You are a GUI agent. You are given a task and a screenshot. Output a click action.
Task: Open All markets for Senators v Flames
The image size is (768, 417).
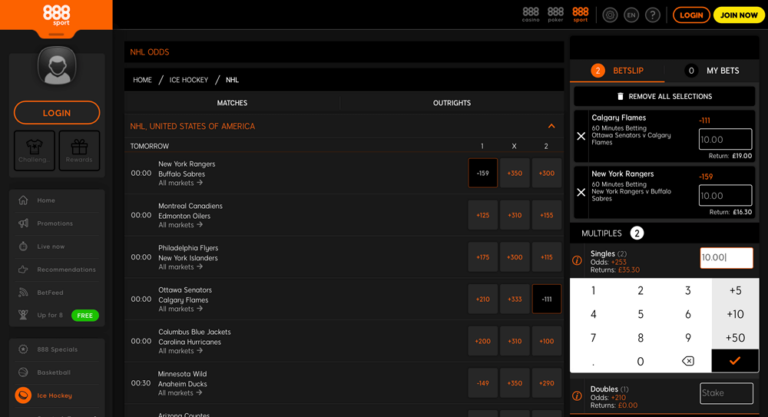(180, 309)
